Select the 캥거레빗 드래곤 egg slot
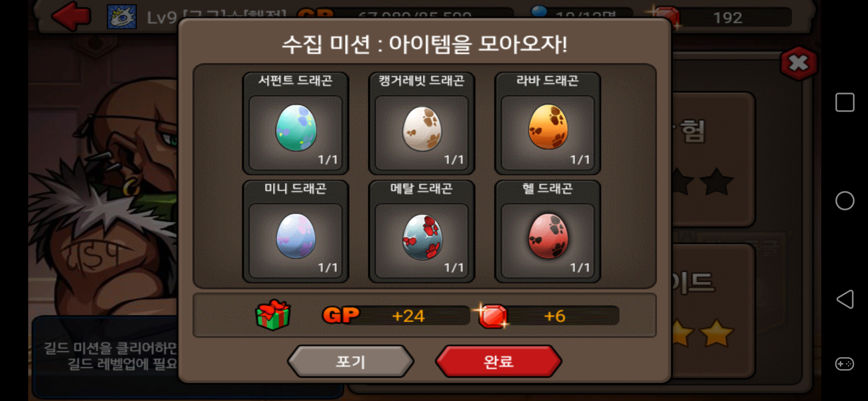868x401 pixels. pyautogui.click(x=422, y=123)
